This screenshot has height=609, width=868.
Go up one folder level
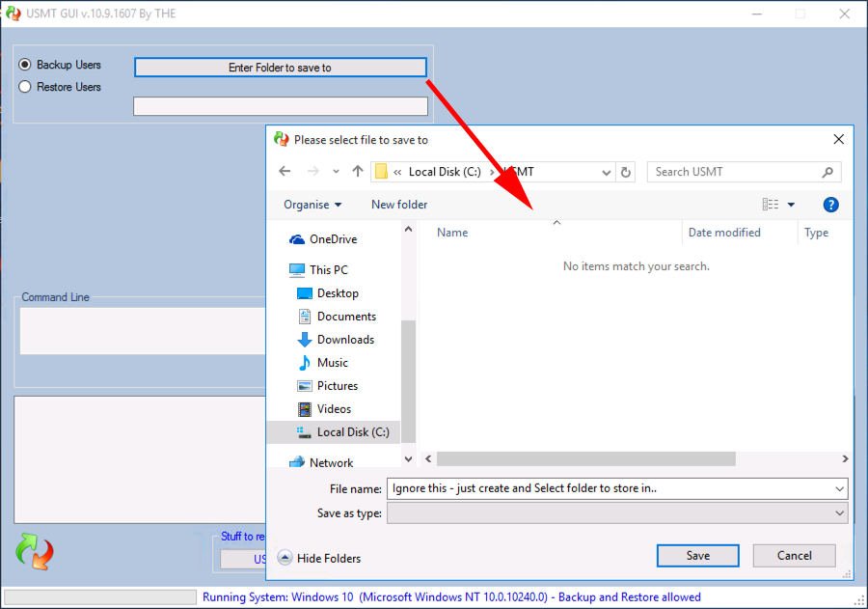coord(358,171)
